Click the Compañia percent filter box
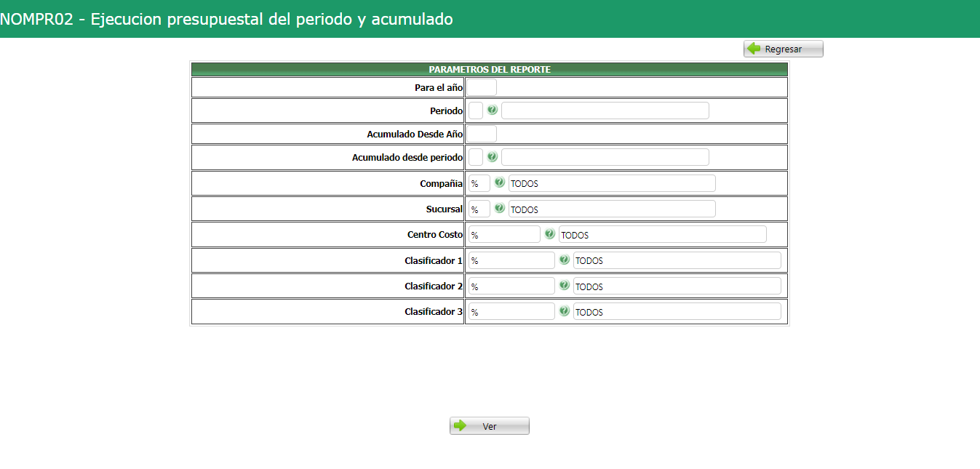This screenshot has width=980, height=469. 479,183
